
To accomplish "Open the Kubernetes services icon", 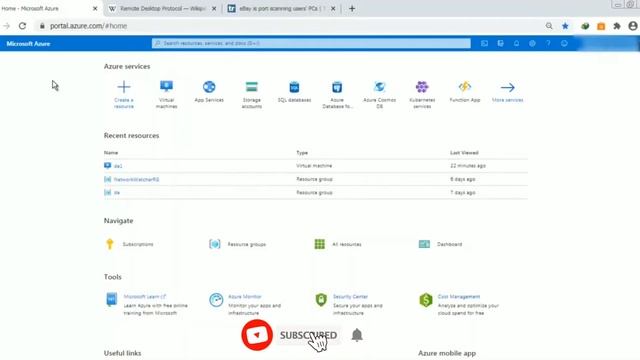I will (x=422, y=87).
